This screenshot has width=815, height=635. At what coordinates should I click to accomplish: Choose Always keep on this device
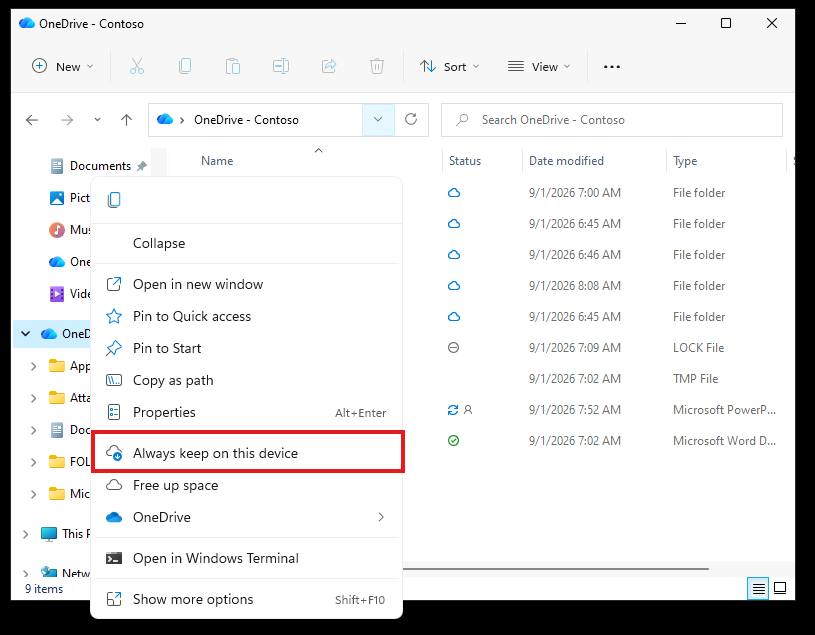(x=247, y=453)
